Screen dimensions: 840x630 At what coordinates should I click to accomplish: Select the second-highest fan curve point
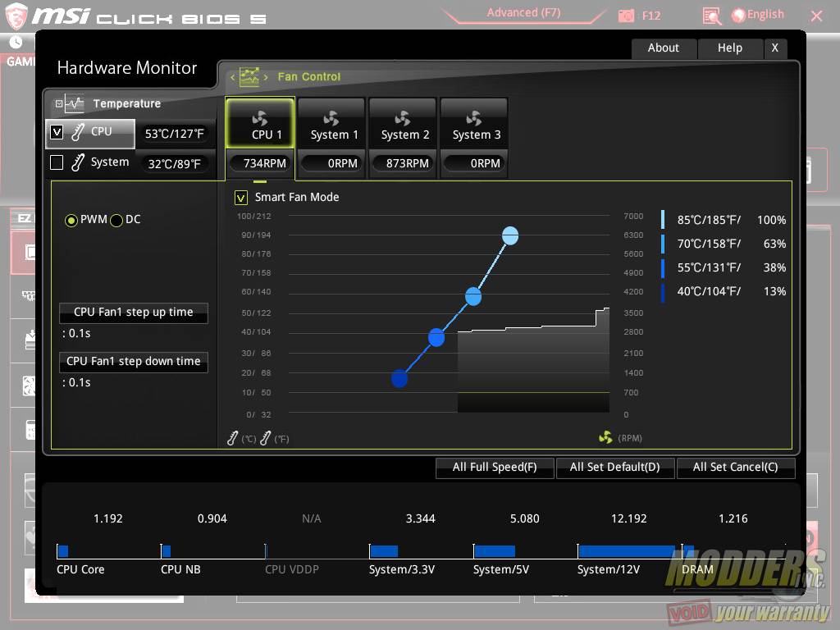tap(473, 296)
